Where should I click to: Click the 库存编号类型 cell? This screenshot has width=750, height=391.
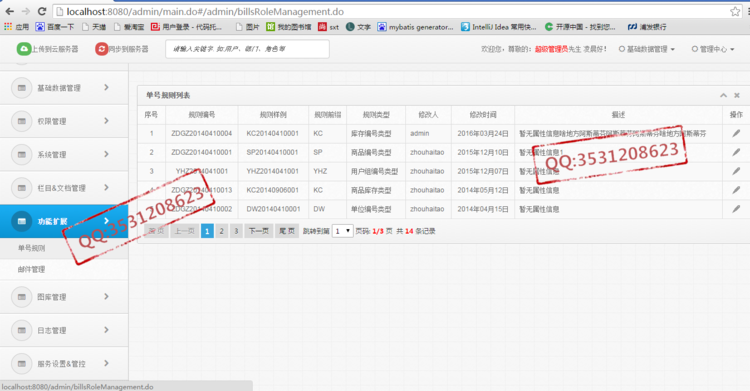point(371,134)
